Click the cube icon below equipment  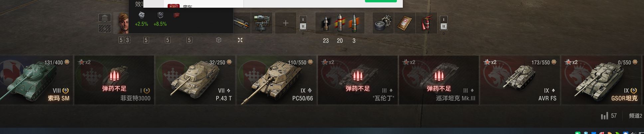(x=219, y=40)
